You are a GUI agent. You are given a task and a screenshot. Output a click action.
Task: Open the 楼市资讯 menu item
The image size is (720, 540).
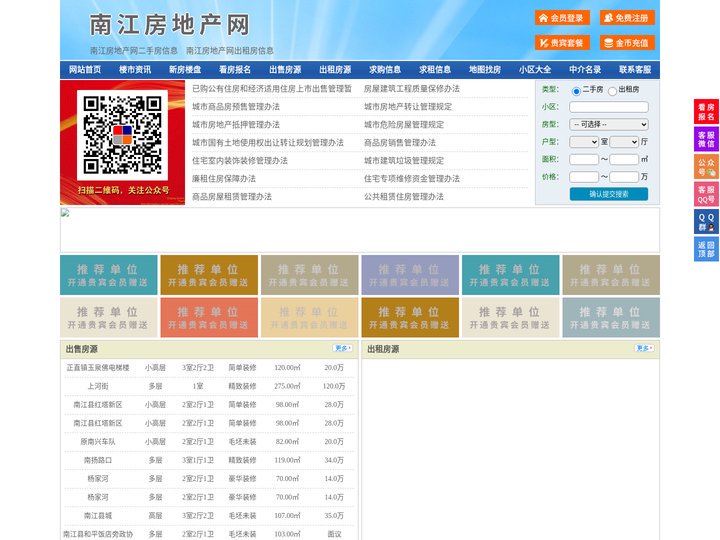tap(135, 70)
